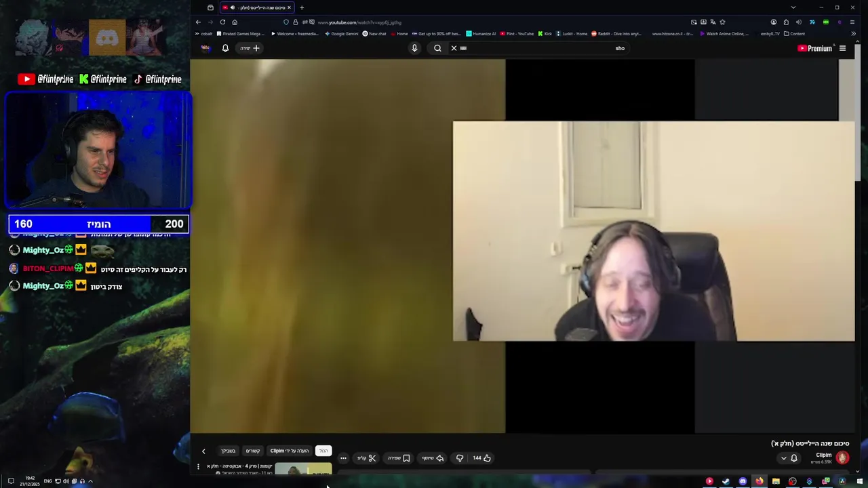Open Steam from the taskbar
Viewport: 868px width, 488px height.
pos(726,481)
